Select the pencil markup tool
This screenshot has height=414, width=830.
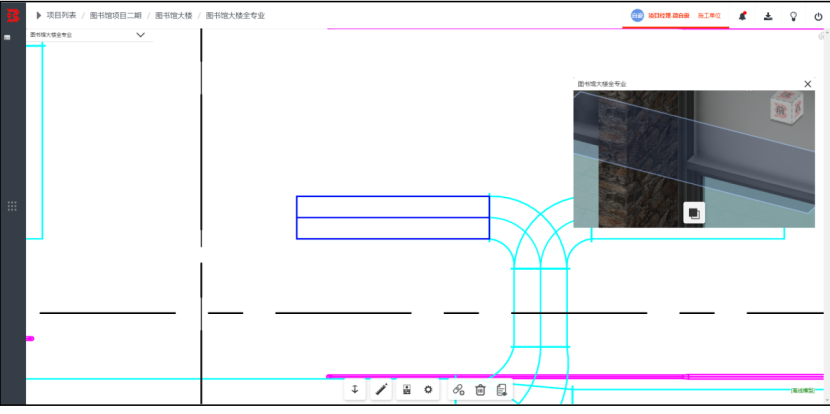pos(381,390)
